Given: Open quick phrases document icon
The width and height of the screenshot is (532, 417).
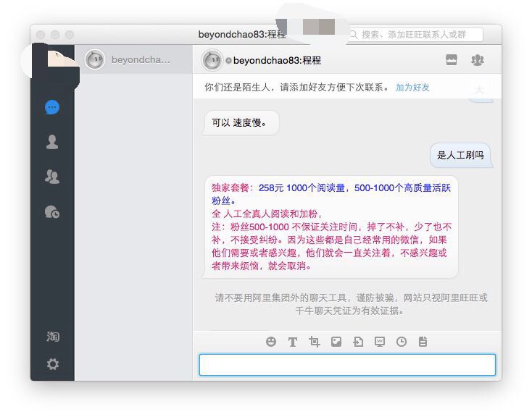Looking at the screenshot, I should (x=423, y=342).
